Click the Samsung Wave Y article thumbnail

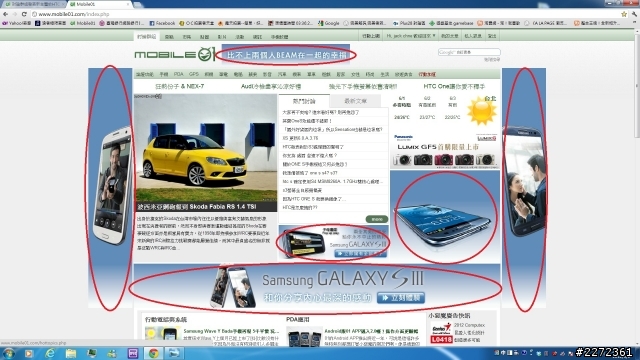pyautogui.click(x=163, y=336)
